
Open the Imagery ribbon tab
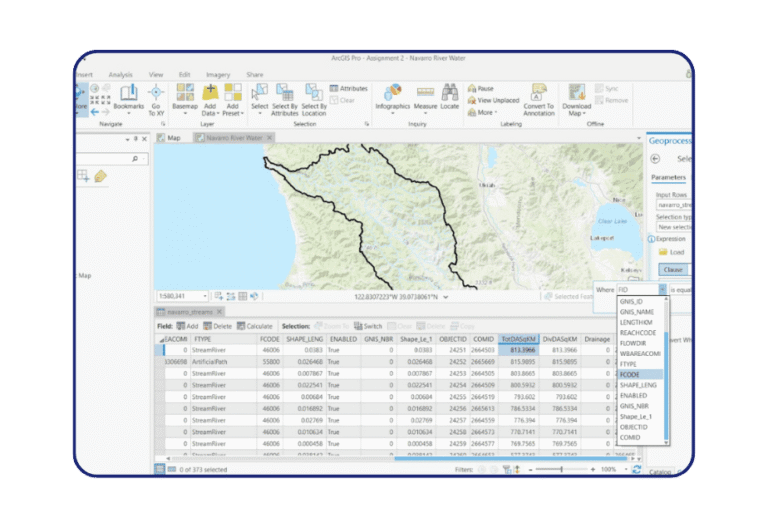tap(218, 74)
